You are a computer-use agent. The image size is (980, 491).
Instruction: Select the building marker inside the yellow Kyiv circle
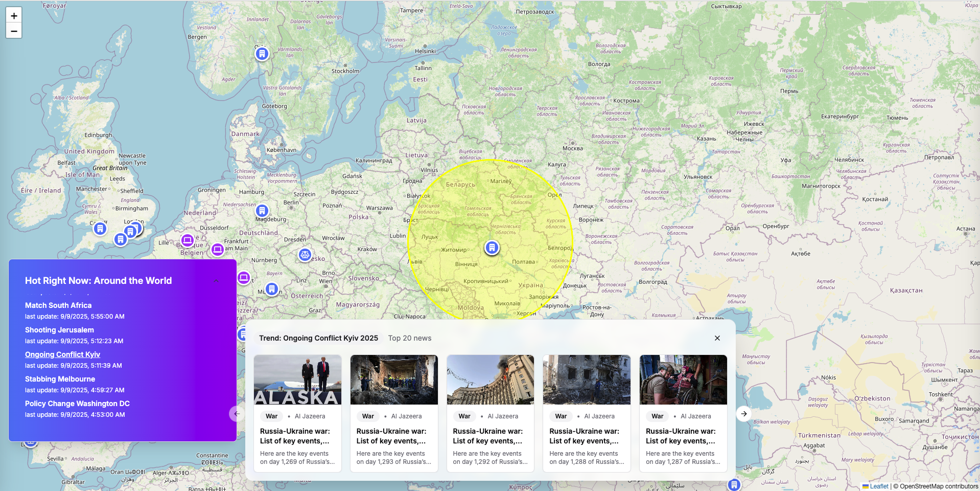tap(492, 247)
